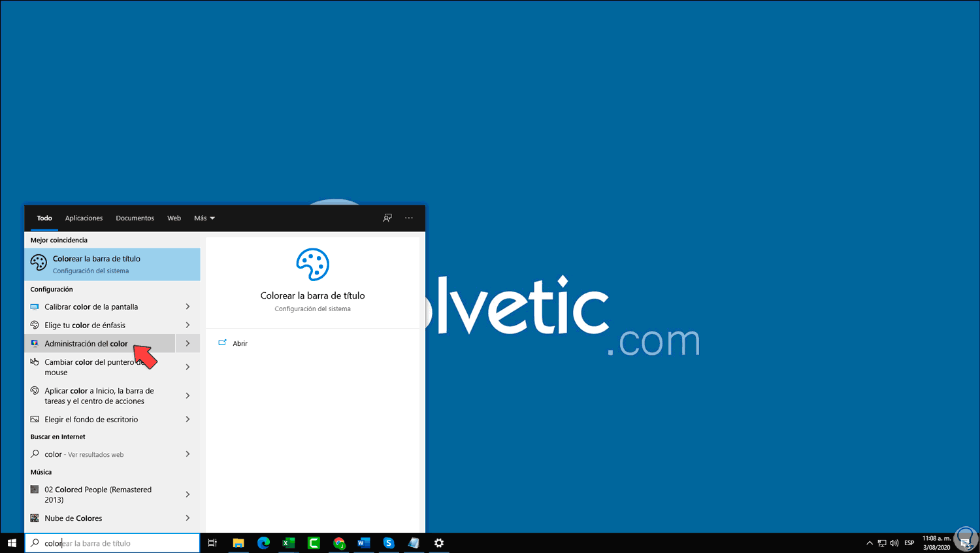
Task: Open Administración del color
Action: pos(86,343)
